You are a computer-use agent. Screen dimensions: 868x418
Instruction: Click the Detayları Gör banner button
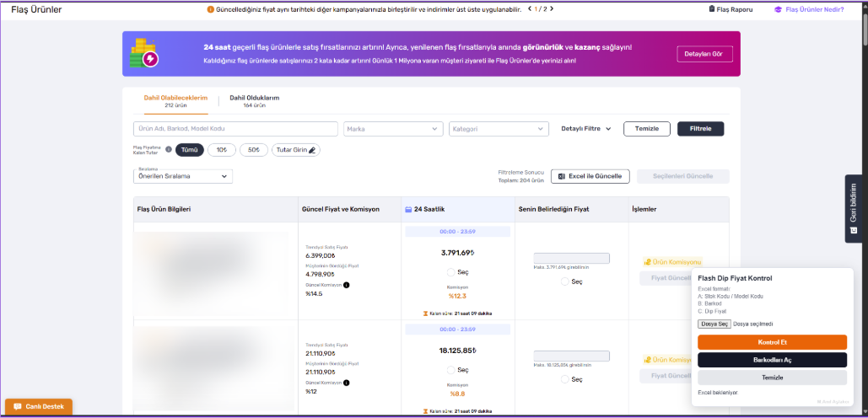click(704, 54)
